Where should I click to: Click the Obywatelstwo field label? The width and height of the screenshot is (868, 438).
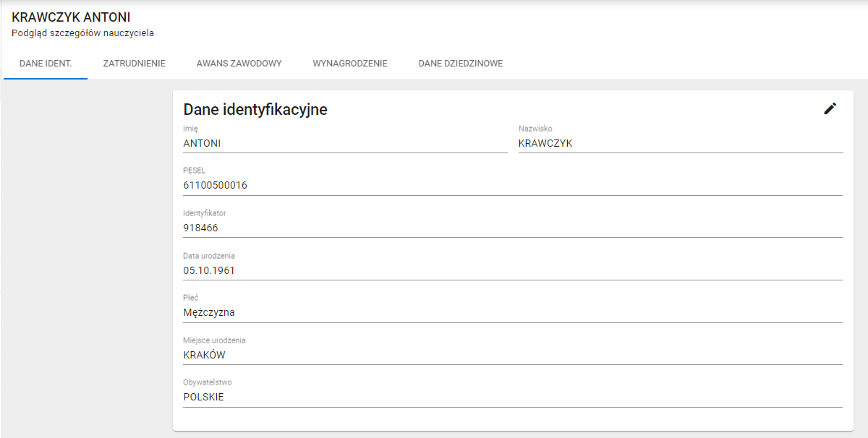[x=207, y=382]
